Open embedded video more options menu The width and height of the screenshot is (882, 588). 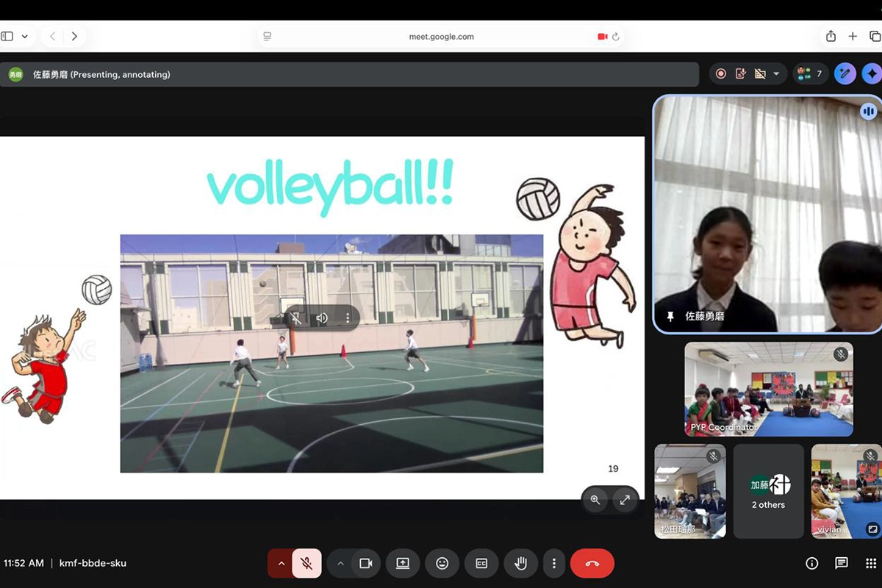click(x=348, y=318)
